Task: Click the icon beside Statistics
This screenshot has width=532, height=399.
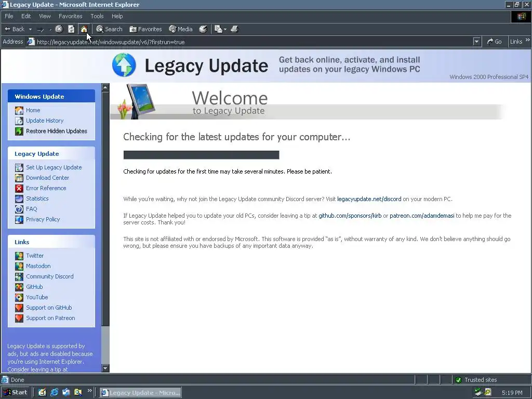Action: [19, 198]
